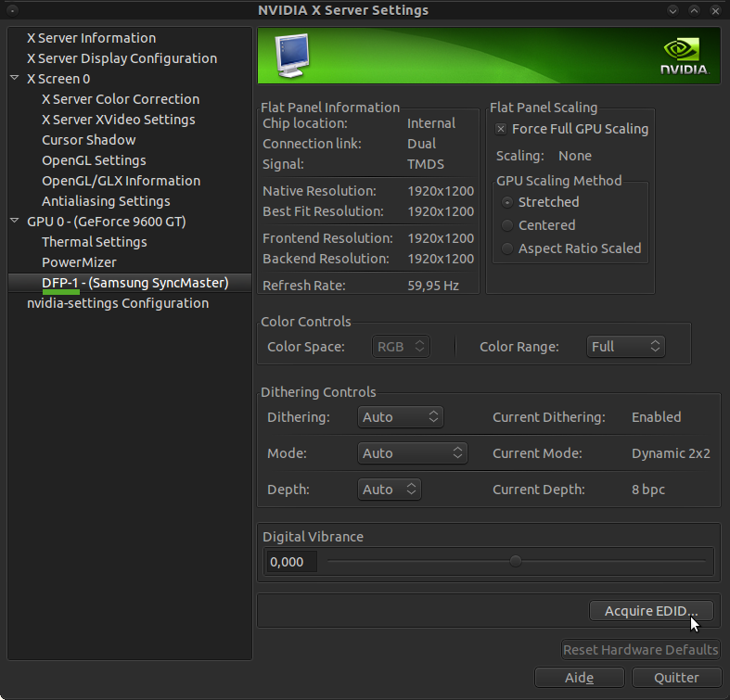Click the Current Depth value 8 bpc

pos(648,490)
